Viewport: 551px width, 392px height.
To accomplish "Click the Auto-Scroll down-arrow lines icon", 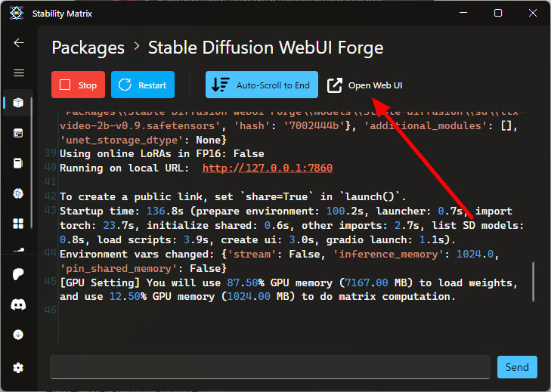I will [221, 85].
